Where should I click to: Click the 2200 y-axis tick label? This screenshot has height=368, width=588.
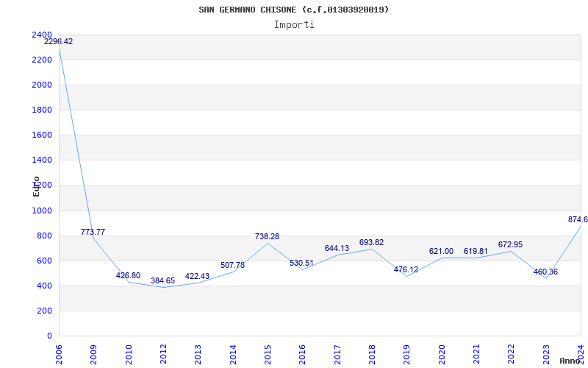point(42,60)
